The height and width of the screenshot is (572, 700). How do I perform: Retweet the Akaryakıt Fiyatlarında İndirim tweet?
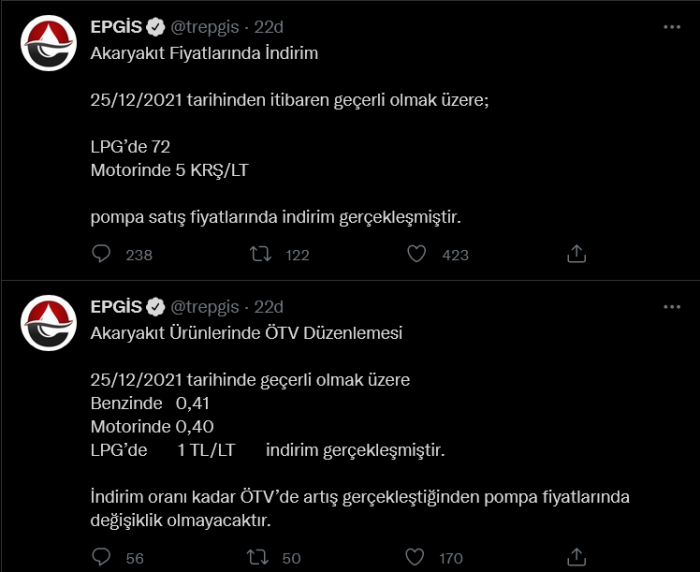[x=259, y=254]
